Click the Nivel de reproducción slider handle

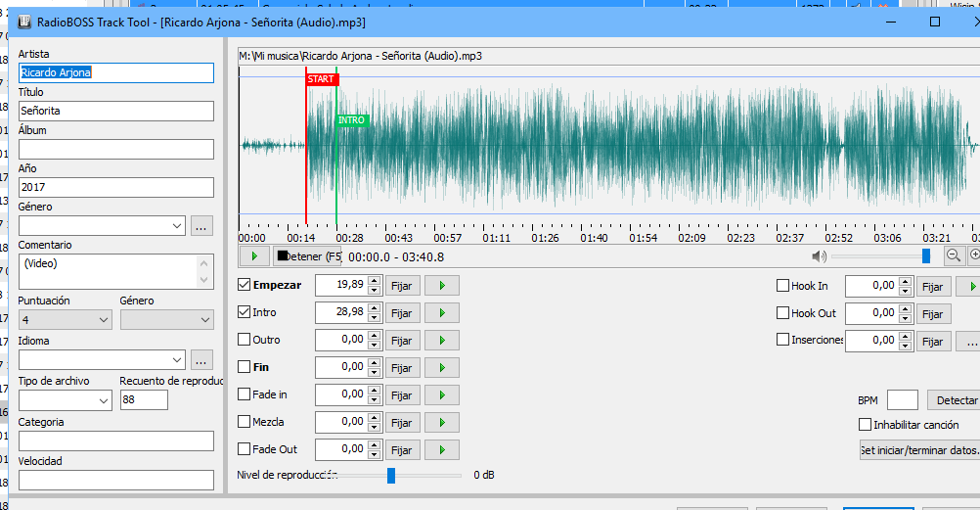point(391,476)
